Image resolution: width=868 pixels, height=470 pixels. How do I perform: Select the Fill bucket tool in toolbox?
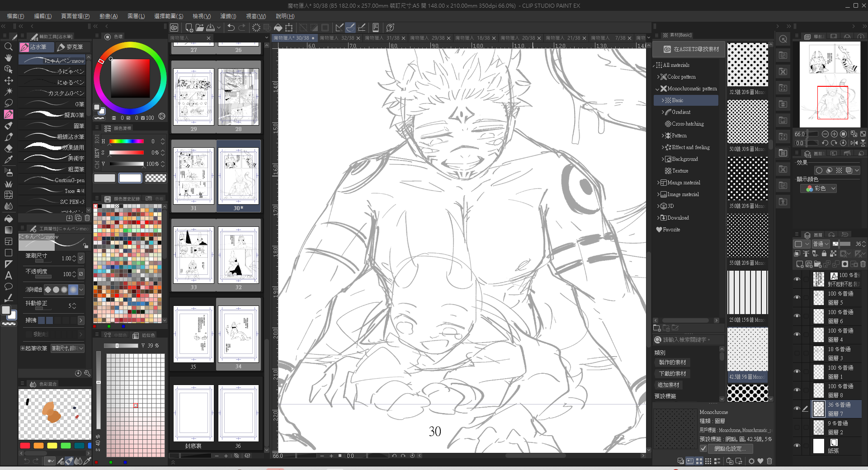(8, 219)
